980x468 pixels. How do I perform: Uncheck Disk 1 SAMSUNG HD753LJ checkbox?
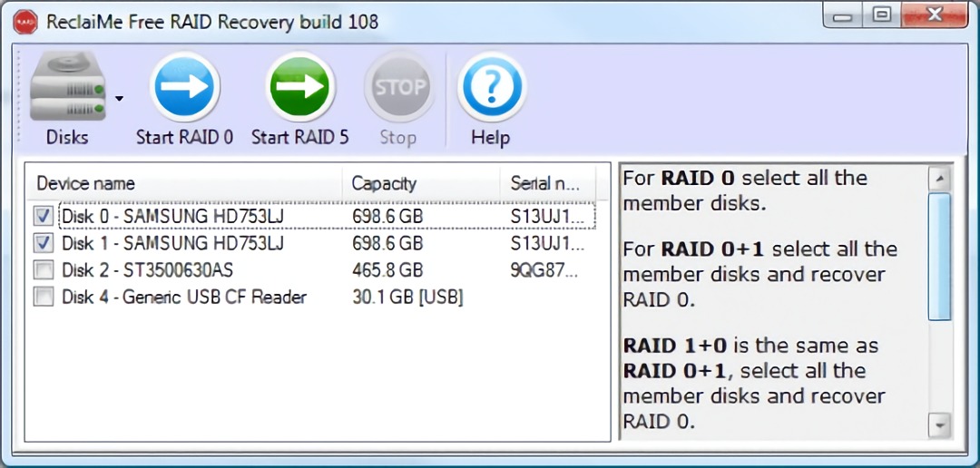43,243
